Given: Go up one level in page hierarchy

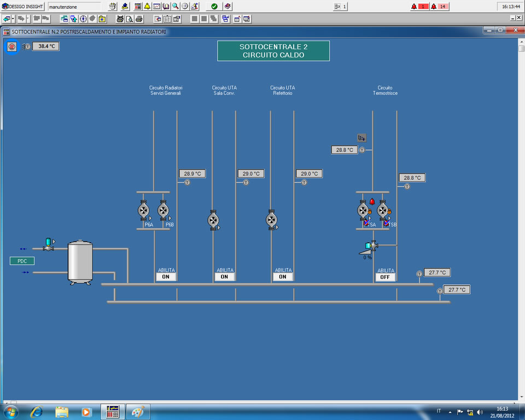Looking at the screenshot, I should tap(74, 19).
